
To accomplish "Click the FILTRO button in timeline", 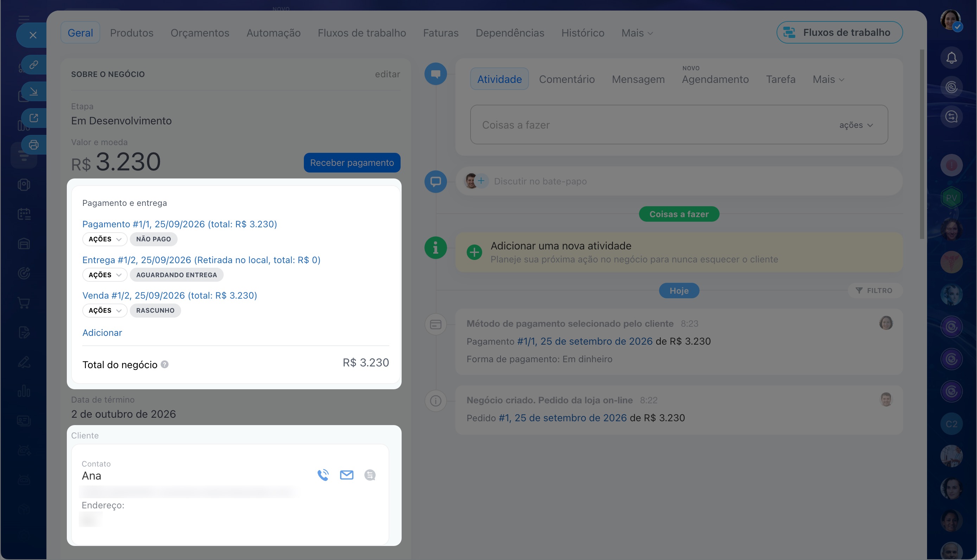I will tap(875, 291).
